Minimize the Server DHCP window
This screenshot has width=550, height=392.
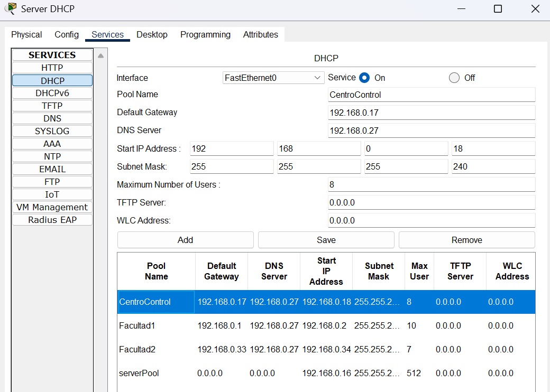point(461,9)
